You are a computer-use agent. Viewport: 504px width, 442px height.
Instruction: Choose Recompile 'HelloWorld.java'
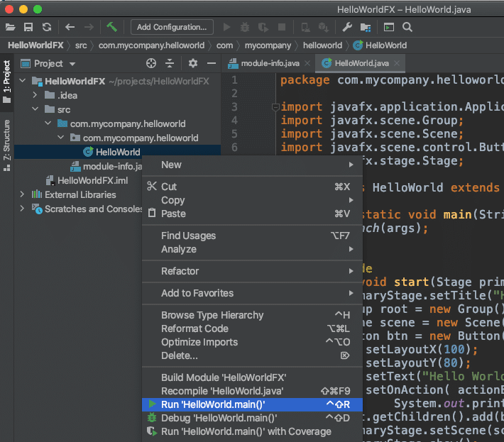pyautogui.click(x=252, y=391)
